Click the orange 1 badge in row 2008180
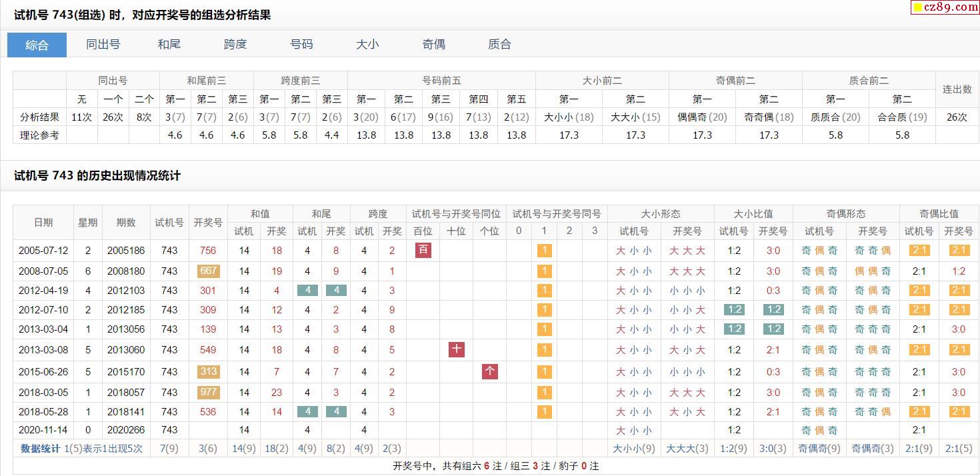 (544, 271)
